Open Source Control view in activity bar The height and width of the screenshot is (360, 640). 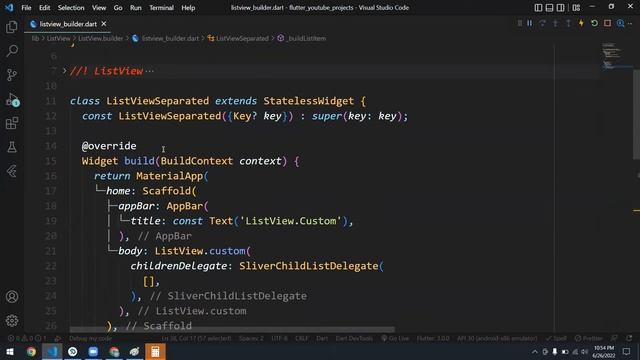[x=12, y=75]
